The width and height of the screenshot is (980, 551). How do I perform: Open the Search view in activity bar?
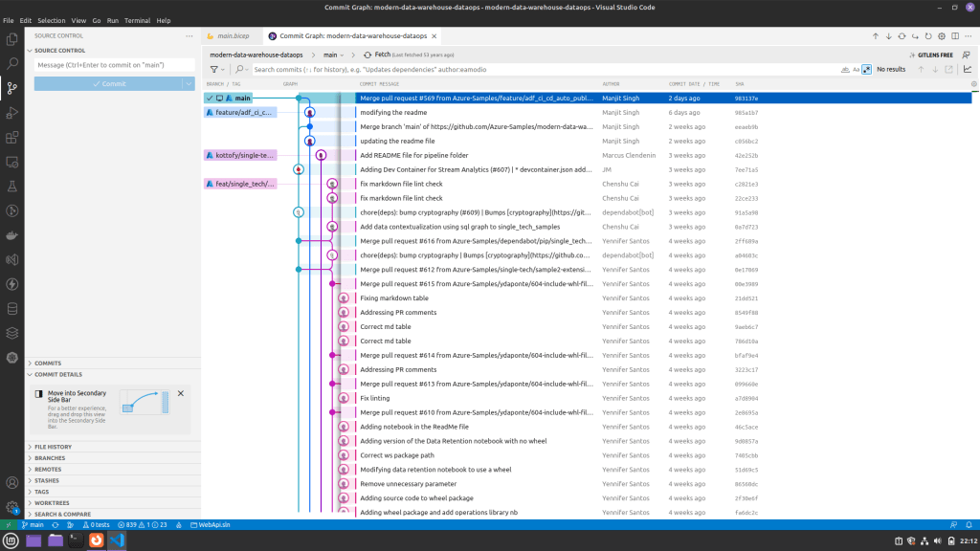(12, 63)
